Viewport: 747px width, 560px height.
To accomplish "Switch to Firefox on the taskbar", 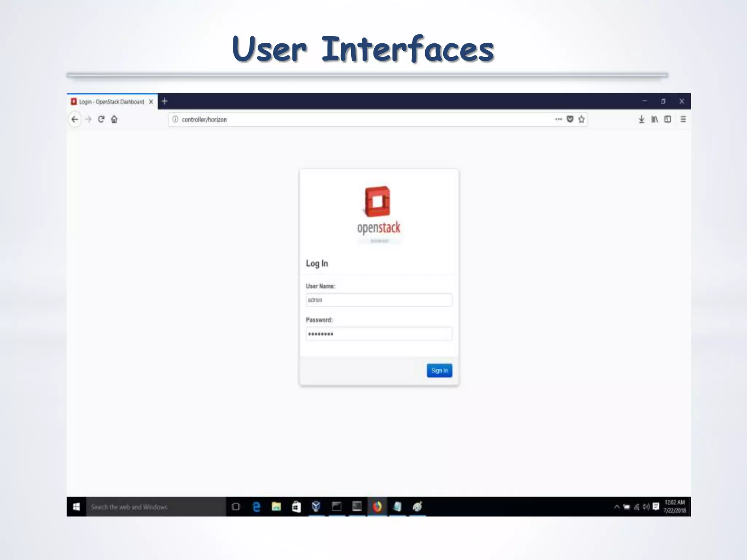I will (x=377, y=507).
